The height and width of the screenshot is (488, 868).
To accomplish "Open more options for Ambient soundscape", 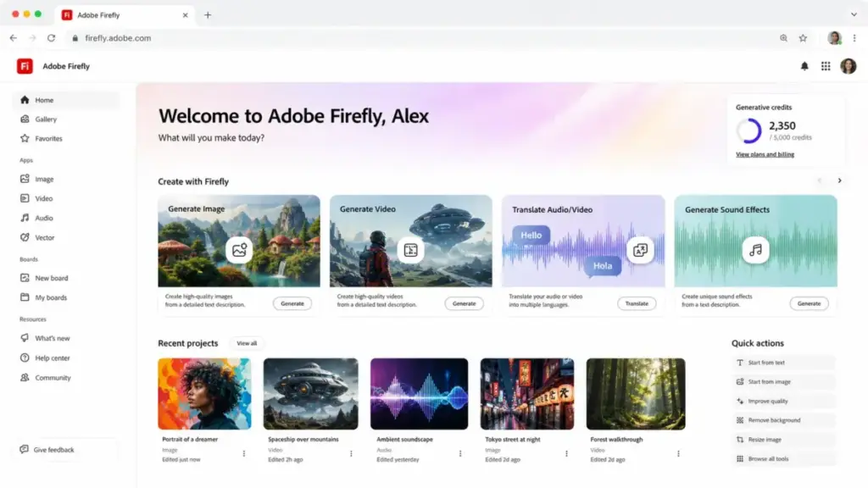I will coord(460,454).
